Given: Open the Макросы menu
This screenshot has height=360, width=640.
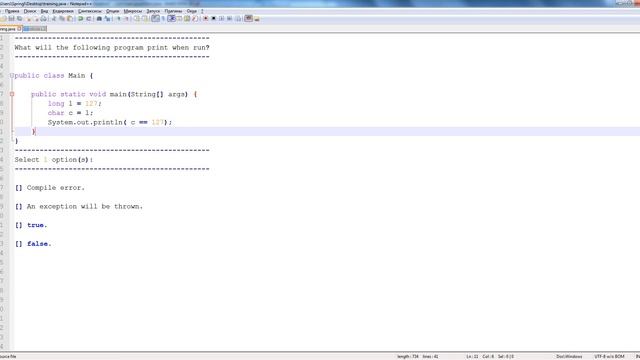Looking at the screenshot, I should 133,11.
